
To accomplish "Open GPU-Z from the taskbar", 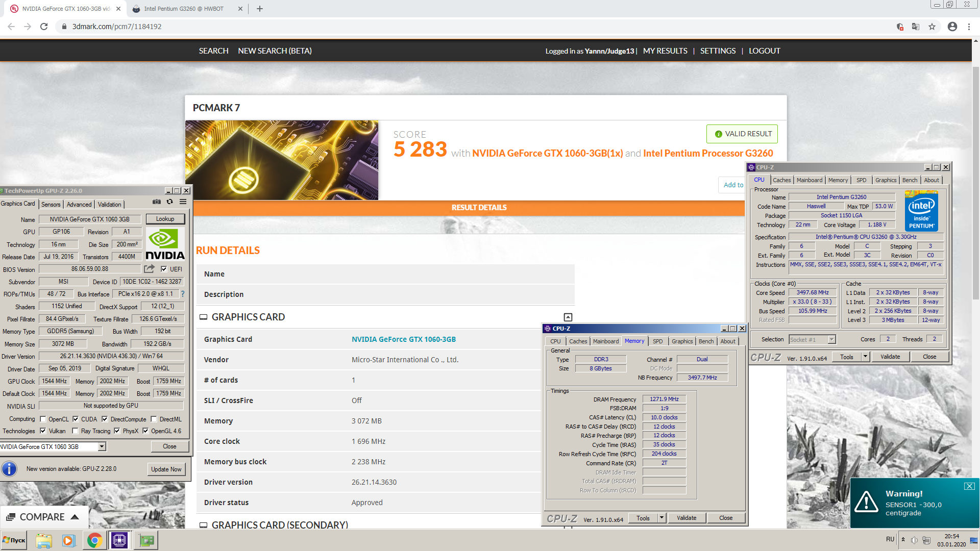I will [146, 540].
